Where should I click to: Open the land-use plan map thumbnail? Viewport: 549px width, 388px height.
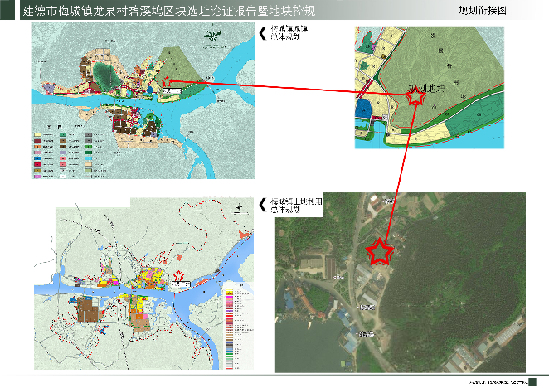[144, 283]
